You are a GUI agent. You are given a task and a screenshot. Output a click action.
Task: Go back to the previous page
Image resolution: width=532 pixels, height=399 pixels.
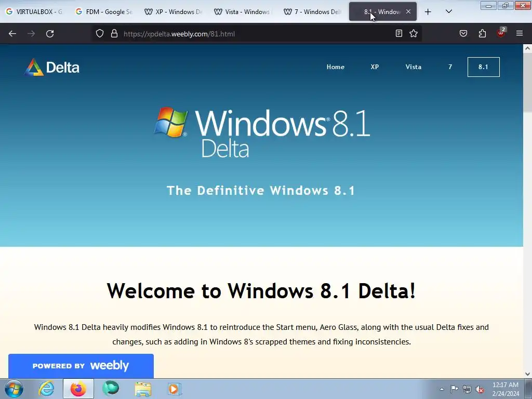(12, 34)
